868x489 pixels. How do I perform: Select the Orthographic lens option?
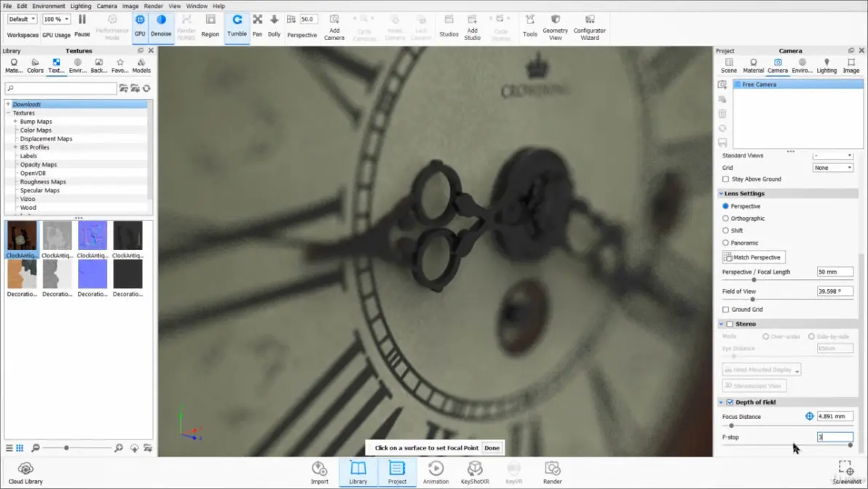pyautogui.click(x=725, y=218)
